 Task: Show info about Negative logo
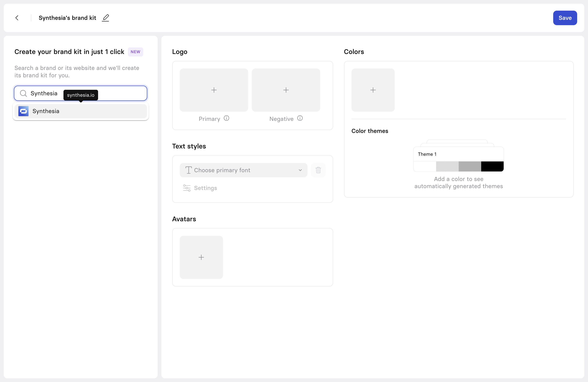pos(300,118)
